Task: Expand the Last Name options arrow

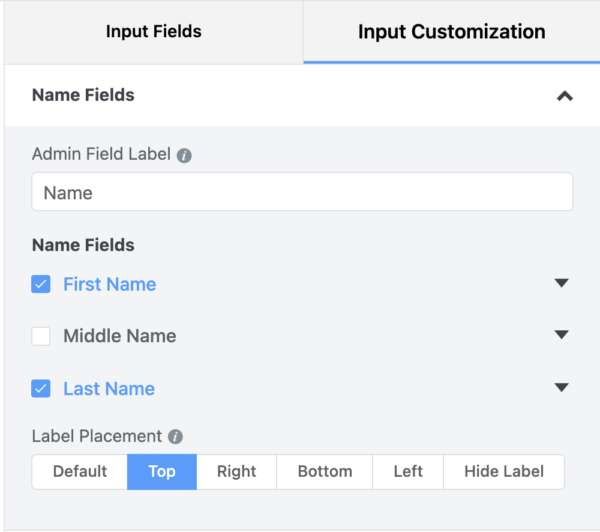Action: [561, 387]
